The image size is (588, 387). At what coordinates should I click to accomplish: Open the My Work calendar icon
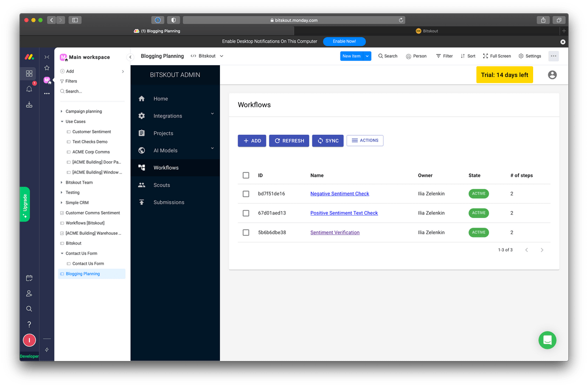point(29,278)
